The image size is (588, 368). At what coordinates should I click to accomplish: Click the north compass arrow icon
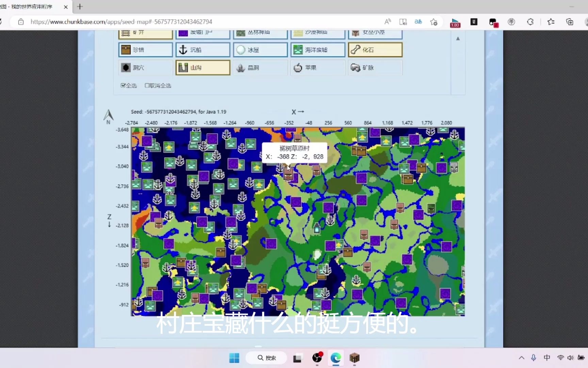click(108, 116)
